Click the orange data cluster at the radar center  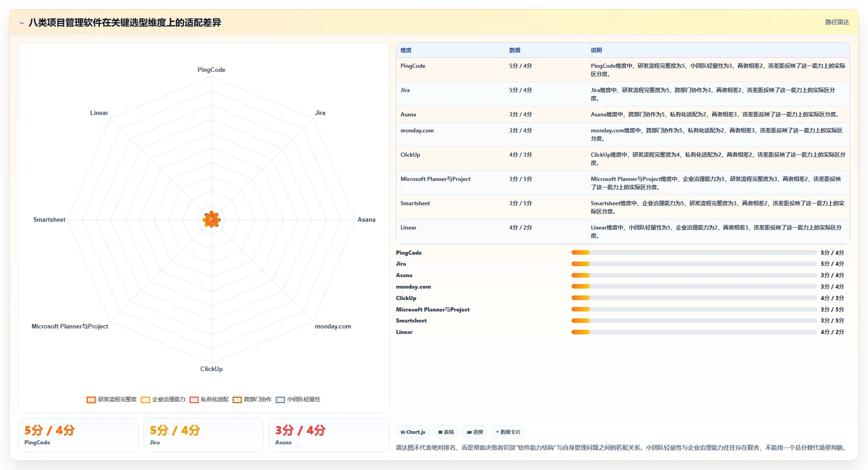click(211, 219)
